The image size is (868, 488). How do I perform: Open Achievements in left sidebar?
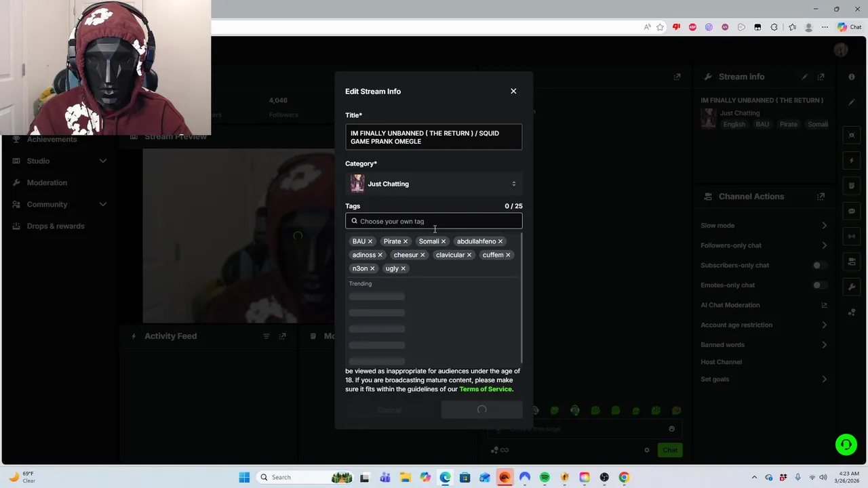point(52,139)
